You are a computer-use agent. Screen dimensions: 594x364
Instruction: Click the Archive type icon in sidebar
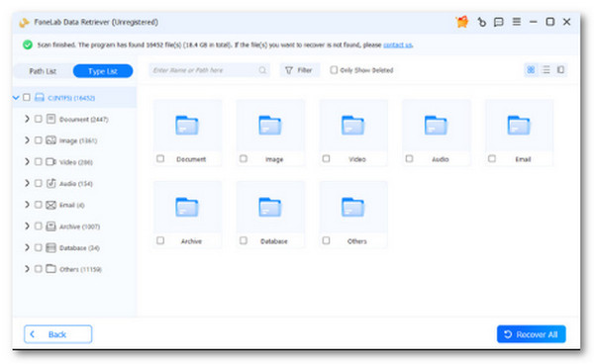tap(50, 227)
